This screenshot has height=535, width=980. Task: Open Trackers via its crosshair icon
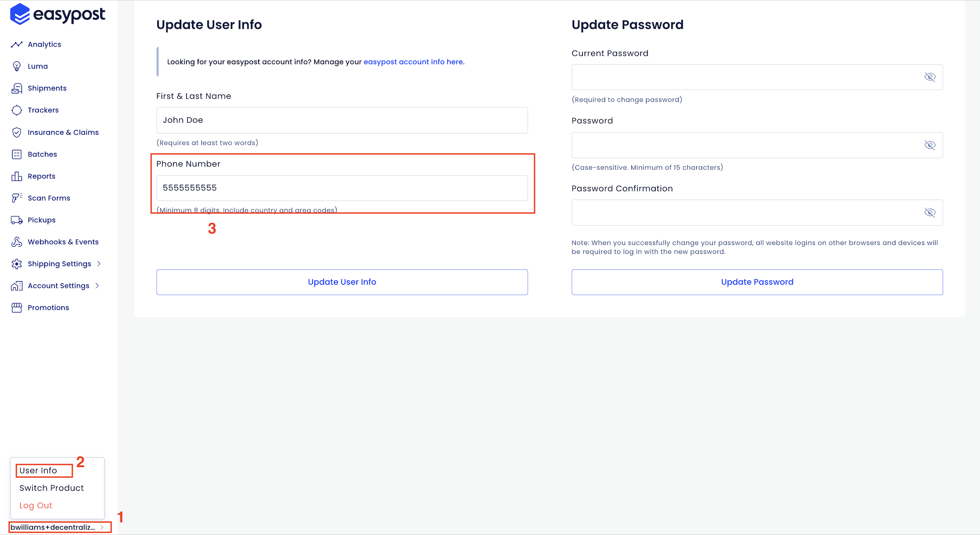[x=17, y=110]
